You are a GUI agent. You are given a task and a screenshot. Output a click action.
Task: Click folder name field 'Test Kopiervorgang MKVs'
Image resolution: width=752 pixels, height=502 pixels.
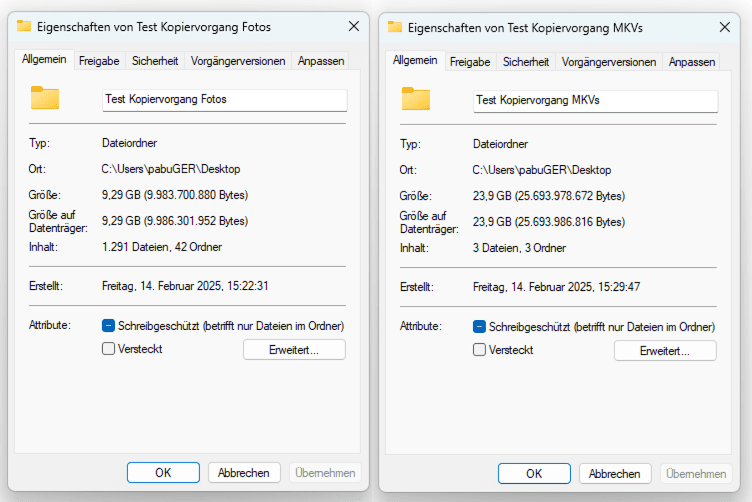pyautogui.click(x=595, y=101)
